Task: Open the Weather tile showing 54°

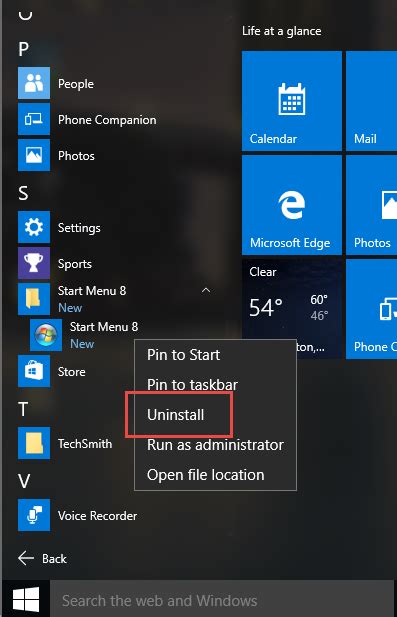Action: [x=292, y=299]
